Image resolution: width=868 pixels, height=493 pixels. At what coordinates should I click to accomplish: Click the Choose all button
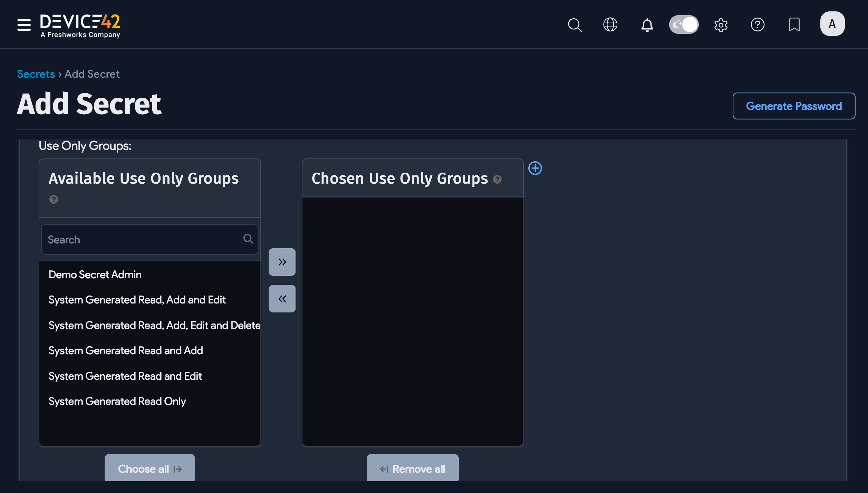pos(150,468)
